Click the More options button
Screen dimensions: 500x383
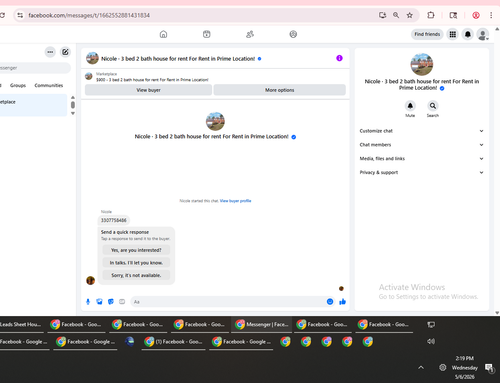pyautogui.click(x=280, y=90)
